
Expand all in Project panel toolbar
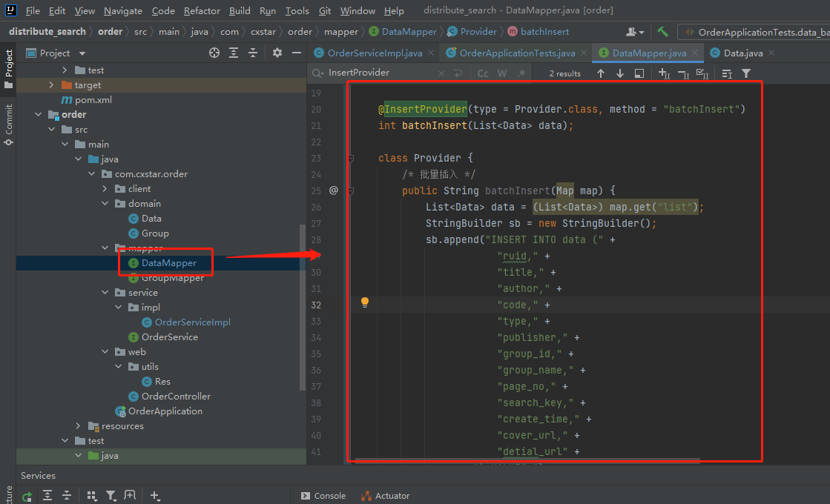[x=234, y=53]
